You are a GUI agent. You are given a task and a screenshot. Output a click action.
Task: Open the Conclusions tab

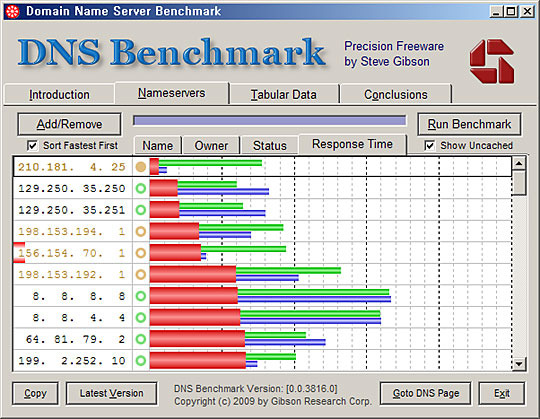pyautogui.click(x=396, y=94)
